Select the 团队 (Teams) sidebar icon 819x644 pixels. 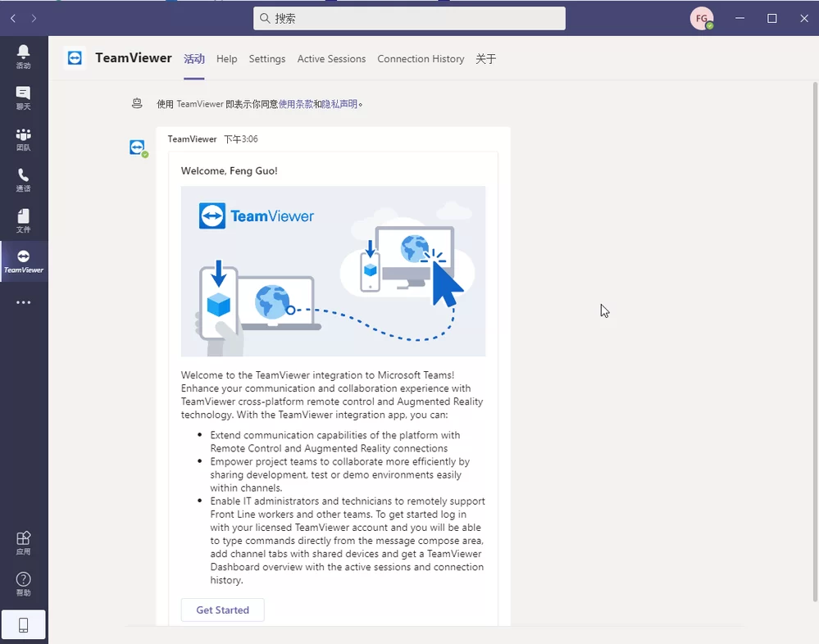pos(23,138)
